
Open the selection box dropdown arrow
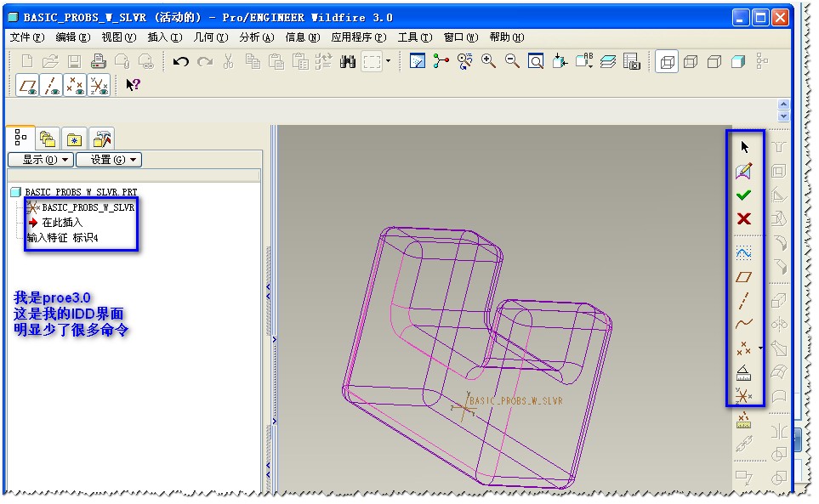click(x=388, y=61)
